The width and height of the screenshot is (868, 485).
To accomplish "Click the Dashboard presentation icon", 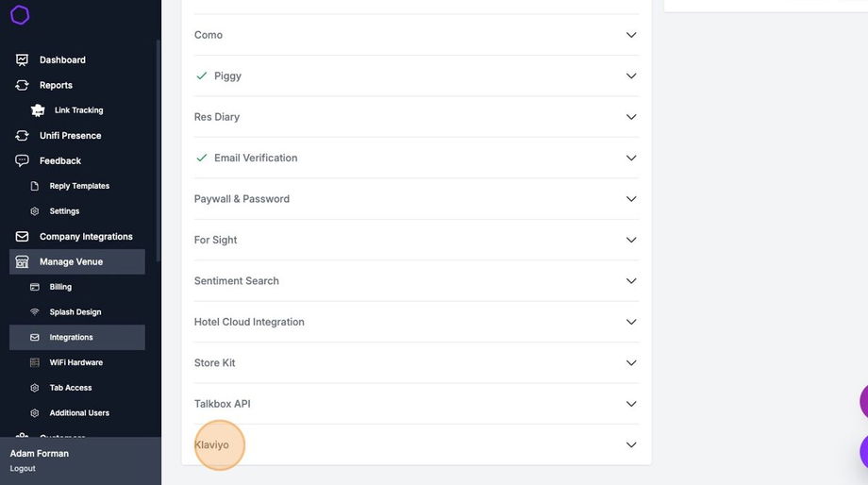I will (x=22, y=59).
